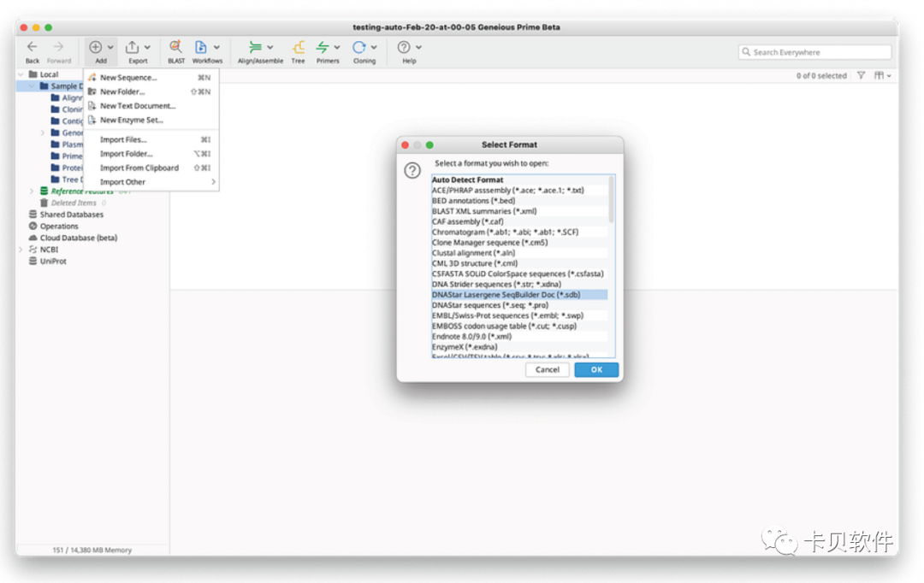Select Clustal alignment (*.aln)
This screenshot has width=924, height=583.
519,253
